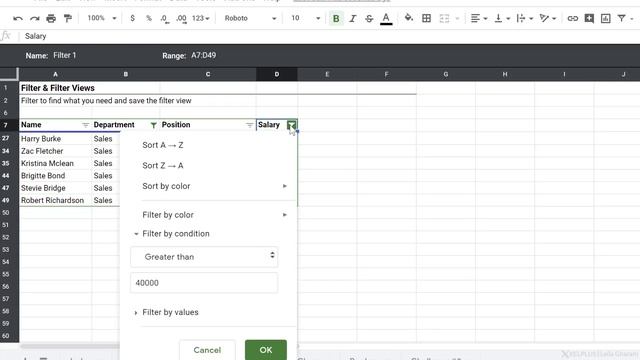Open the more number formats 123 dropdown
This screenshot has height=360, width=640.
point(200,18)
